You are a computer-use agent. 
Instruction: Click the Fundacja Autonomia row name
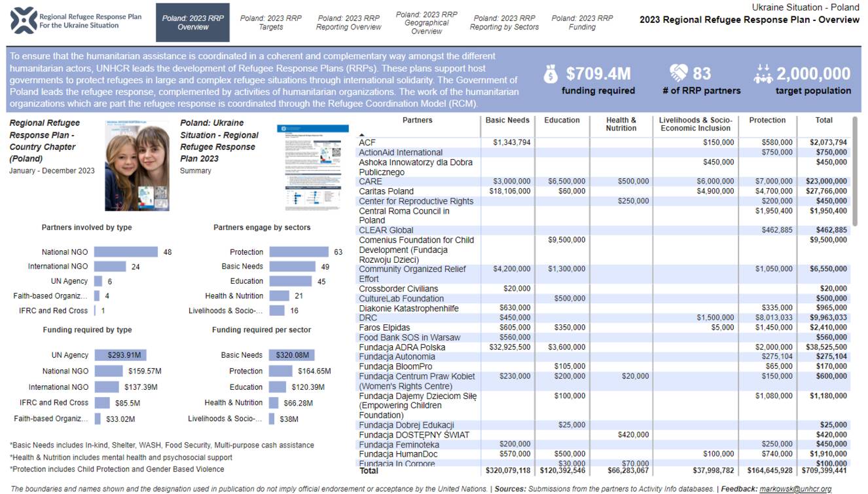tap(397, 357)
